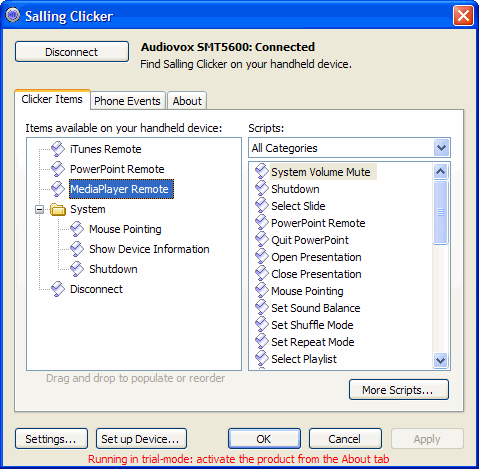Open the All Categories dropdown

(x=441, y=148)
